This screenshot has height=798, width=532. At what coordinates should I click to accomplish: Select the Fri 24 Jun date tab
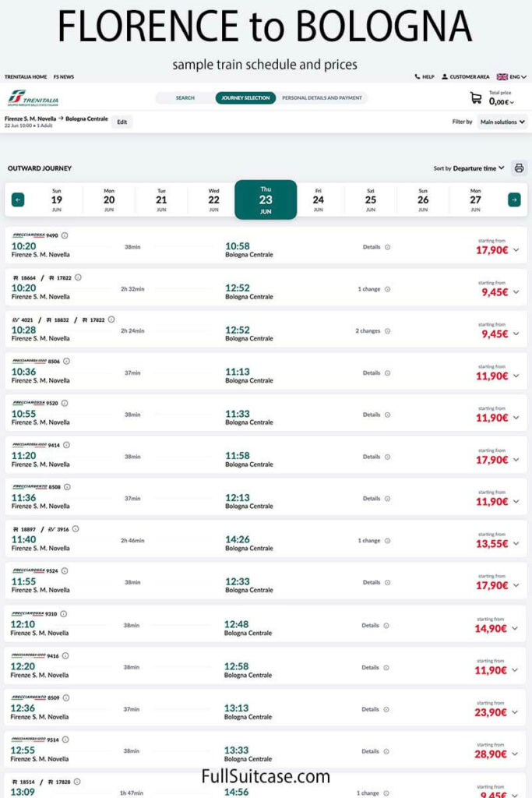click(x=318, y=200)
